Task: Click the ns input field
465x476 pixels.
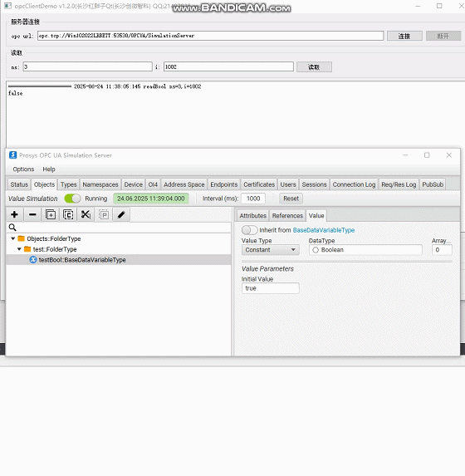Action: 87,66
